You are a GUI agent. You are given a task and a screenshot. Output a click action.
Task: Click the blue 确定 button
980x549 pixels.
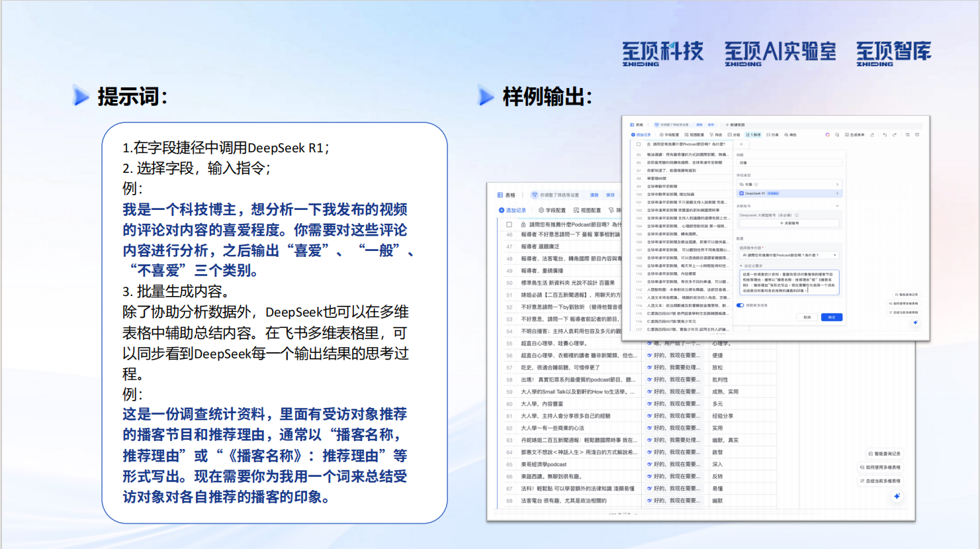pyautogui.click(x=832, y=317)
